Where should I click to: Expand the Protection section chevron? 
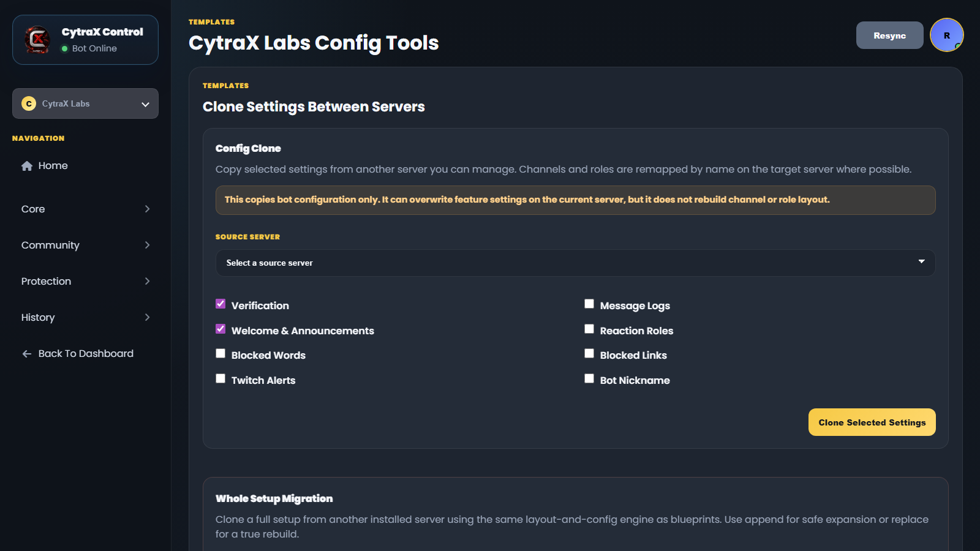point(147,282)
